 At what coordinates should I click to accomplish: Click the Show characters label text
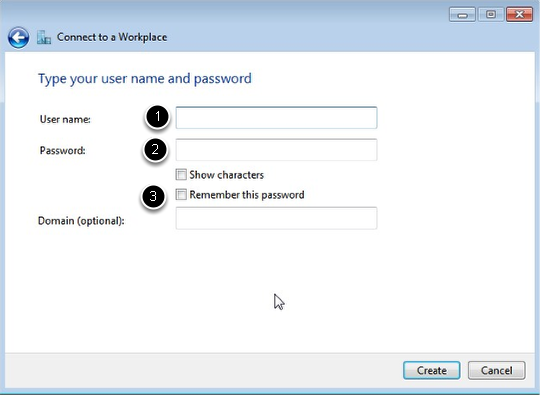(227, 175)
